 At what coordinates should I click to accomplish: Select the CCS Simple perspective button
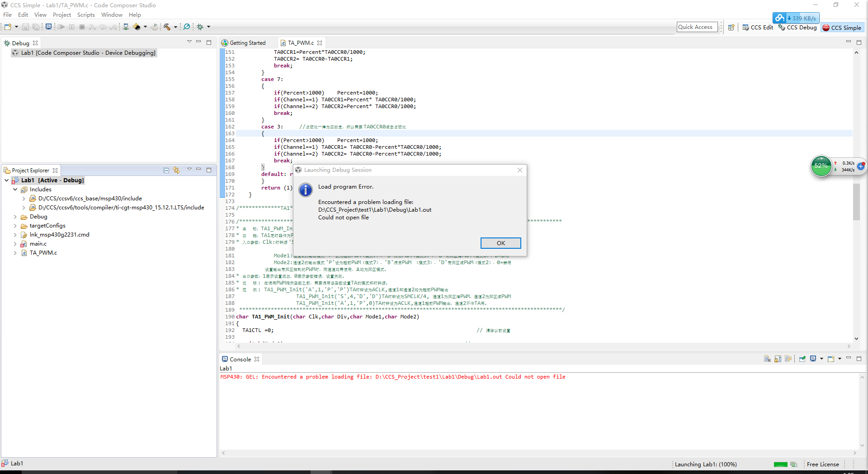point(842,28)
